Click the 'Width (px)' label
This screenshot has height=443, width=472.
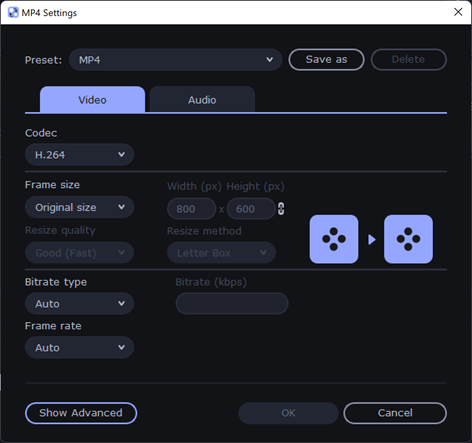click(194, 186)
